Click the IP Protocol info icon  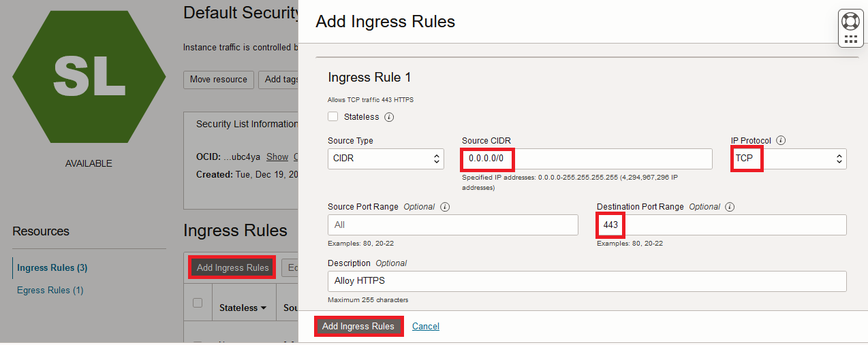click(781, 141)
